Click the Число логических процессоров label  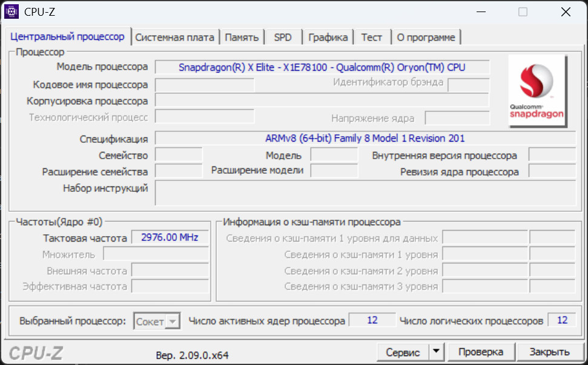[471, 321]
